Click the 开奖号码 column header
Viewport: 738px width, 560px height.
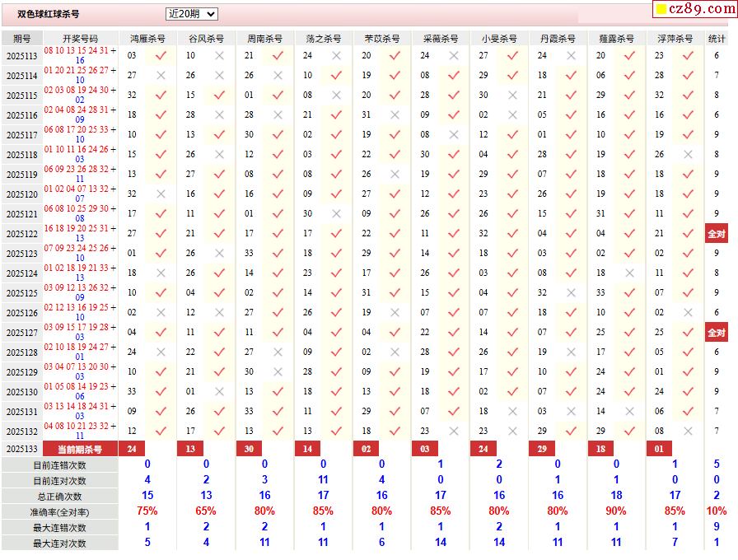80,39
